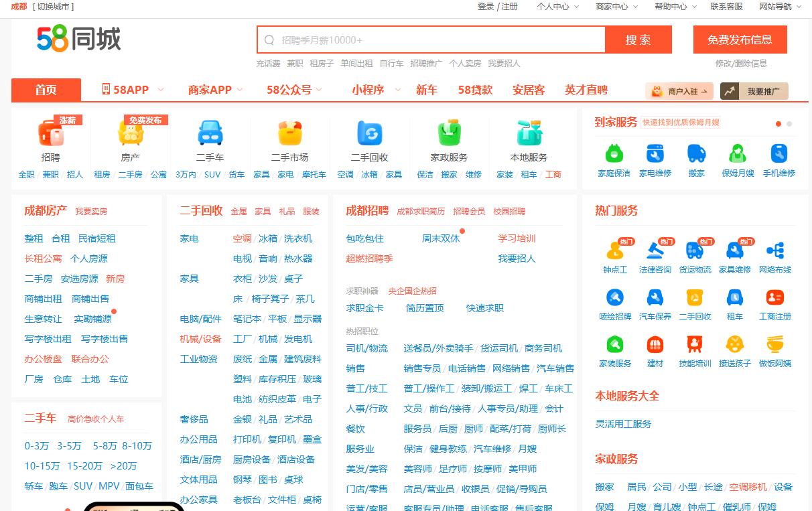
Task: Expand the 58APP navigation dropdown
Action: point(134,90)
